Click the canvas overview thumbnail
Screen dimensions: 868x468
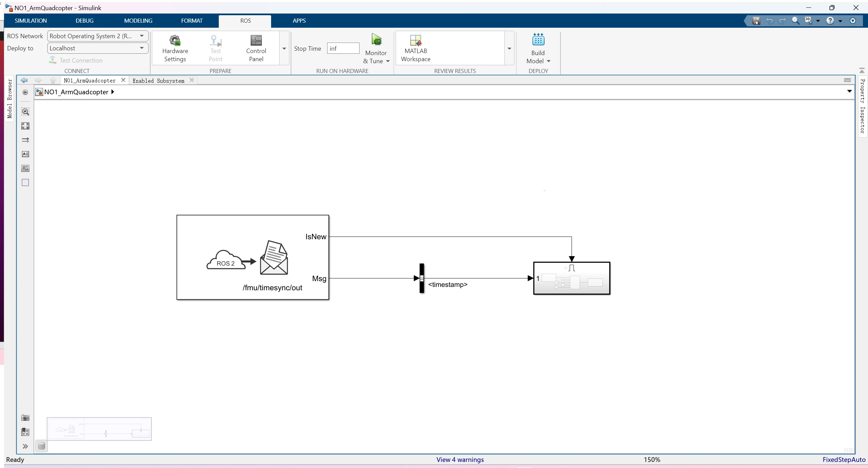pos(99,429)
